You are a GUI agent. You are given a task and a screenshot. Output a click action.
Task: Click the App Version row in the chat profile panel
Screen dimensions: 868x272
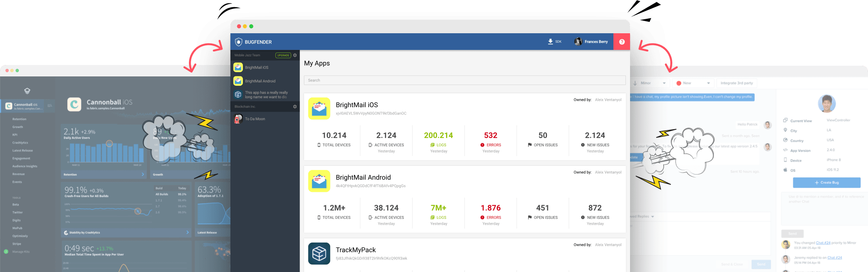[809, 150]
